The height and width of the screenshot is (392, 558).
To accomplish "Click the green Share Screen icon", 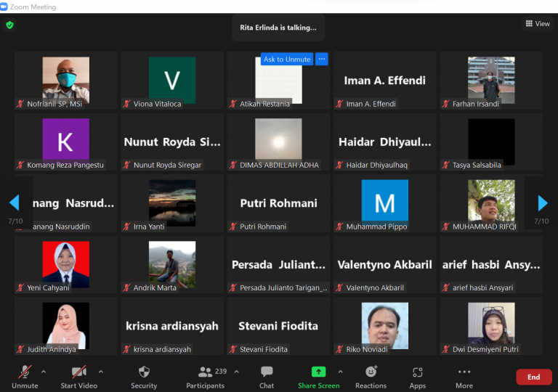I will [x=318, y=372].
